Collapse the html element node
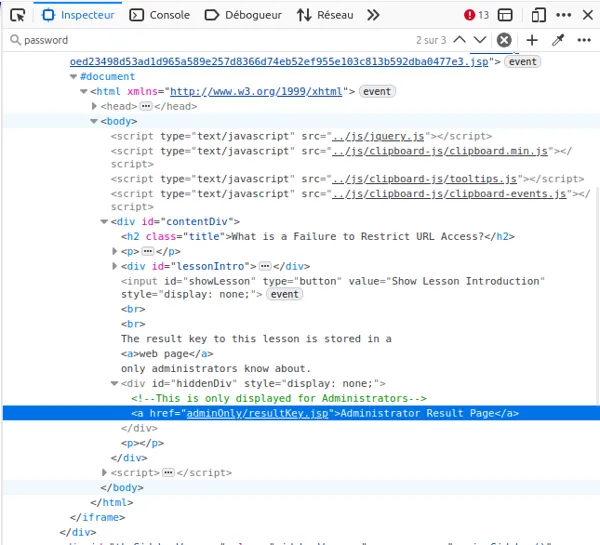The height and width of the screenshot is (545, 600). tap(84, 91)
